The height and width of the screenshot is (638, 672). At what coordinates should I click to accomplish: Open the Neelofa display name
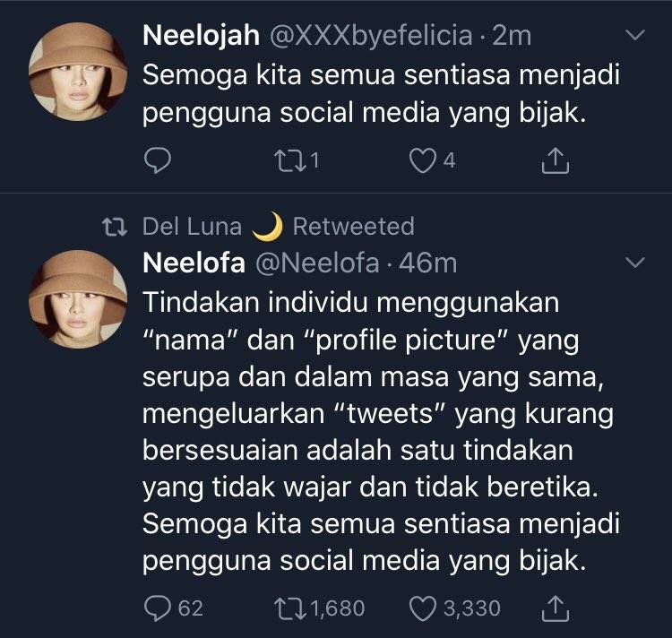[x=193, y=263]
